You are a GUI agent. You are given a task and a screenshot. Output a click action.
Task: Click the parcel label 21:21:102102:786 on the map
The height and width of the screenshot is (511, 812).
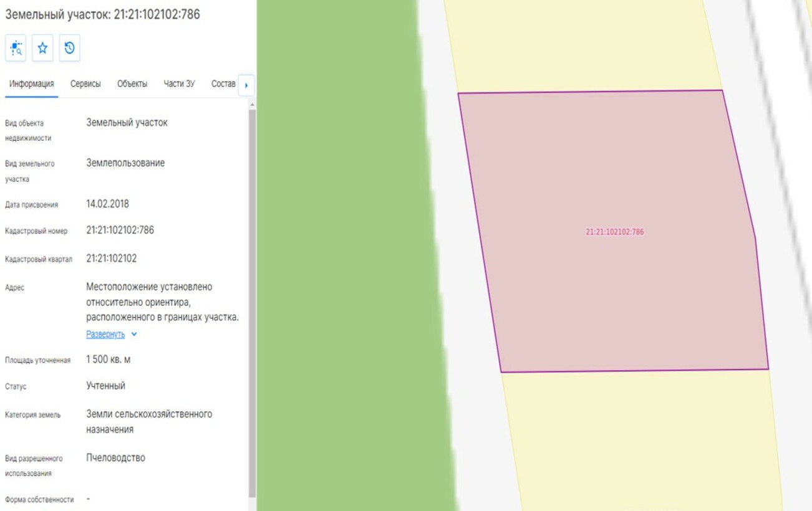click(x=614, y=232)
